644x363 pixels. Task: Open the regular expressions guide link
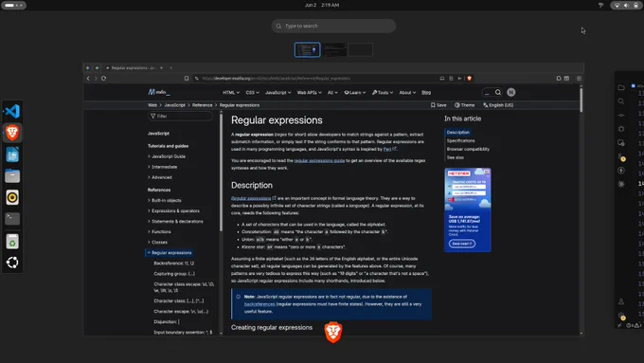[319, 161]
